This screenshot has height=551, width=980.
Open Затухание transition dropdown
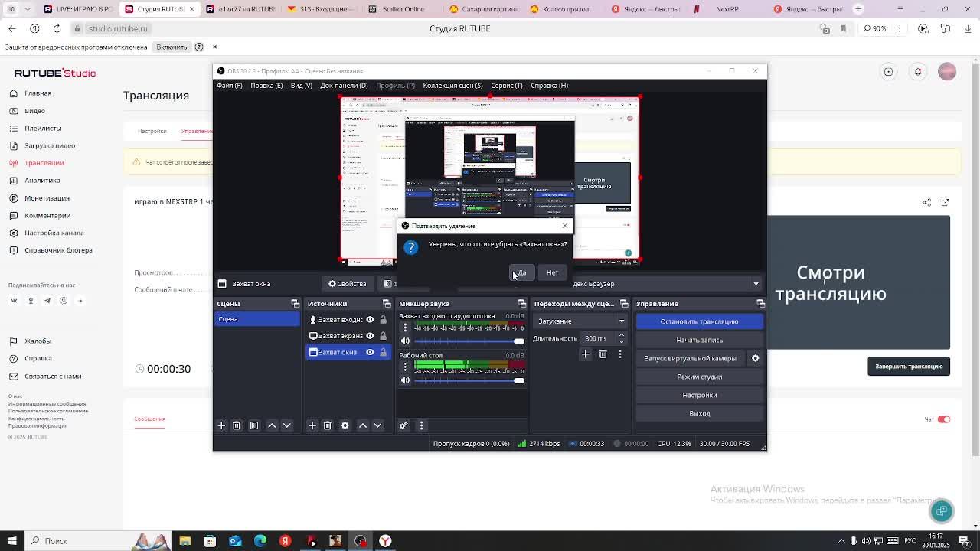(580, 321)
